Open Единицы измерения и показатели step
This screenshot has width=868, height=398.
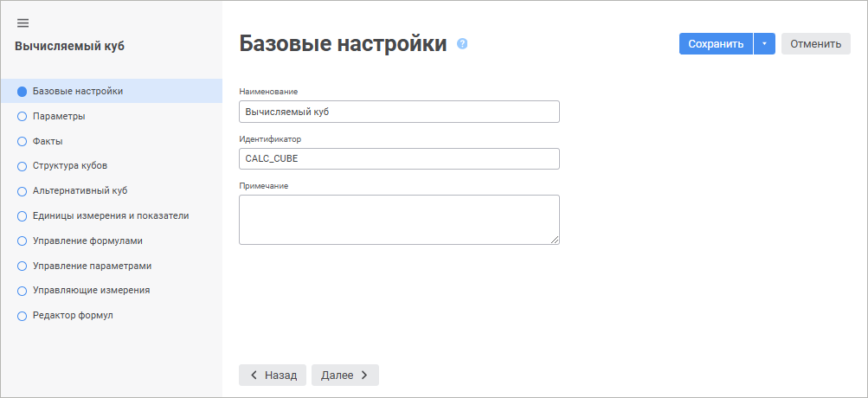coord(110,215)
